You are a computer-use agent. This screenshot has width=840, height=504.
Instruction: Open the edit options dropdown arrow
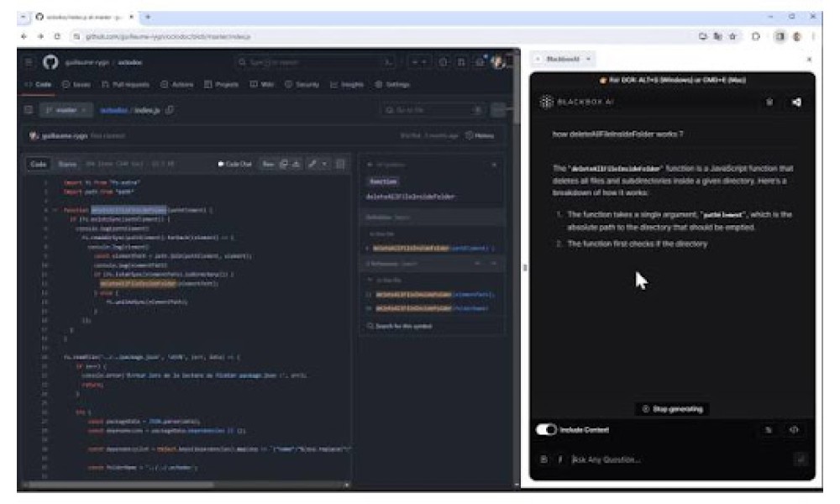coord(324,164)
